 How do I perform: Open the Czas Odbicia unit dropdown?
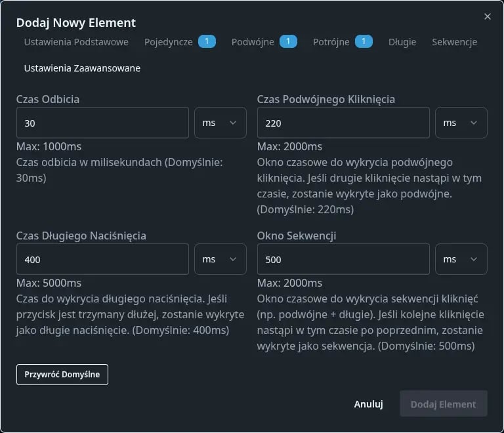pyautogui.click(x=220, y=123)
